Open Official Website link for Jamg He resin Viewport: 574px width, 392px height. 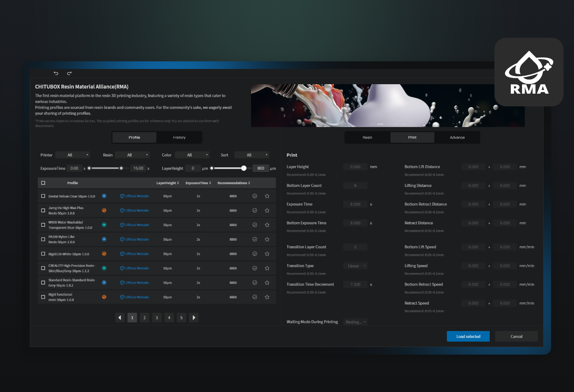[x=134, y=211]
